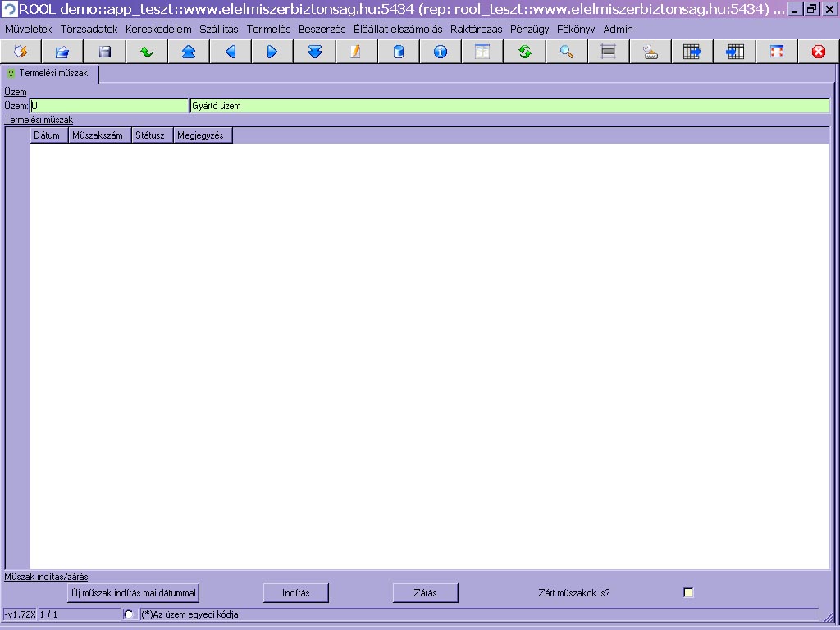The image size is (840, 630).
Task: Click the green refresh arrows icon
Action: coord(525,52)
